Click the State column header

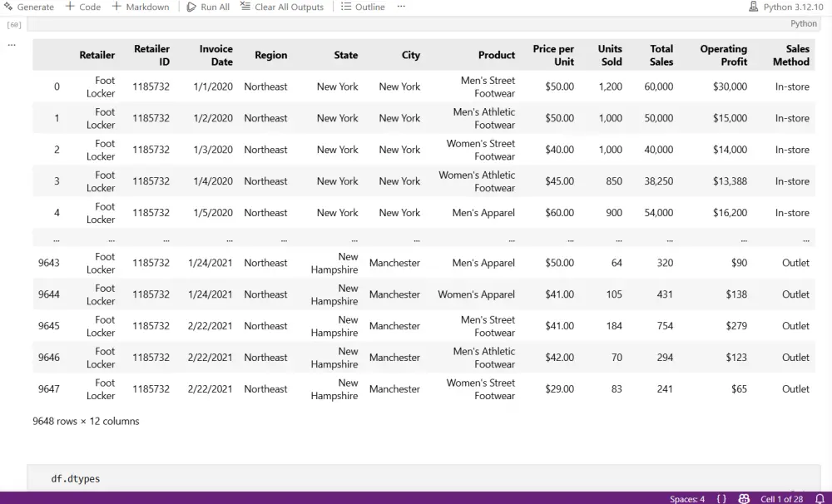click(346, 55)
